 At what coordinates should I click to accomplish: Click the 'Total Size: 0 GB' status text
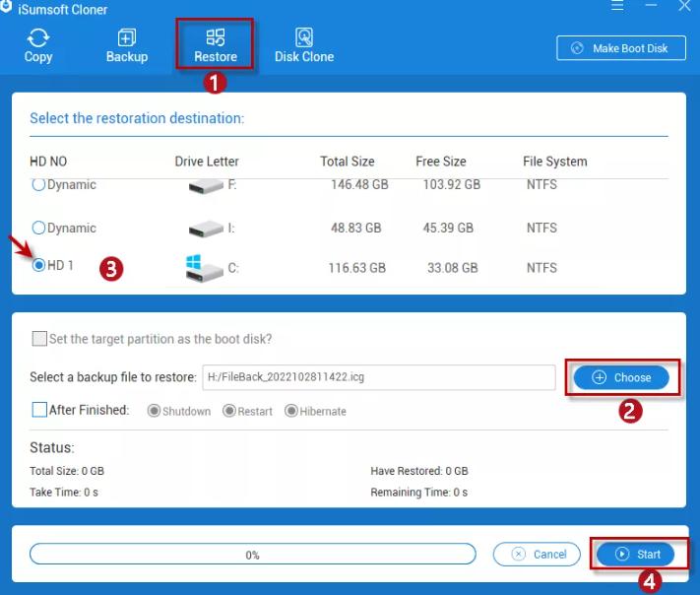pyautogui.click(x=67, y=471)
